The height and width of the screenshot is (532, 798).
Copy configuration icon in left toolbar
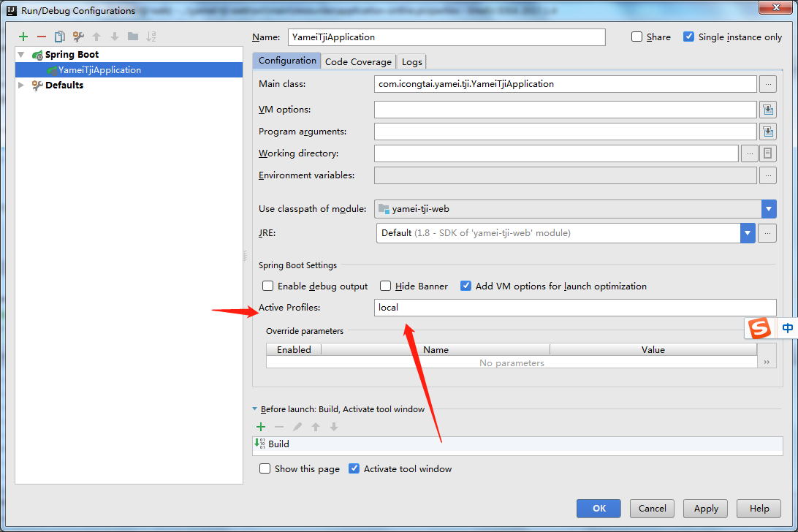coord(59,37)
